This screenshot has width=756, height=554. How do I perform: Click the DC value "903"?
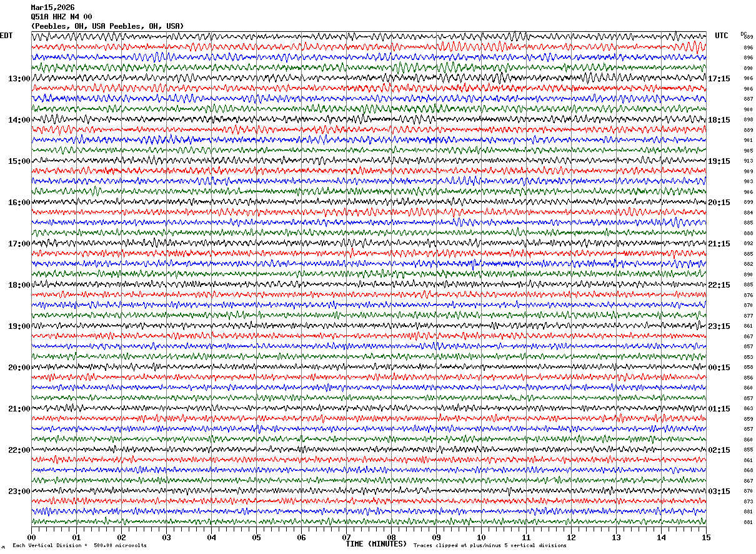[x=748, y=181]
